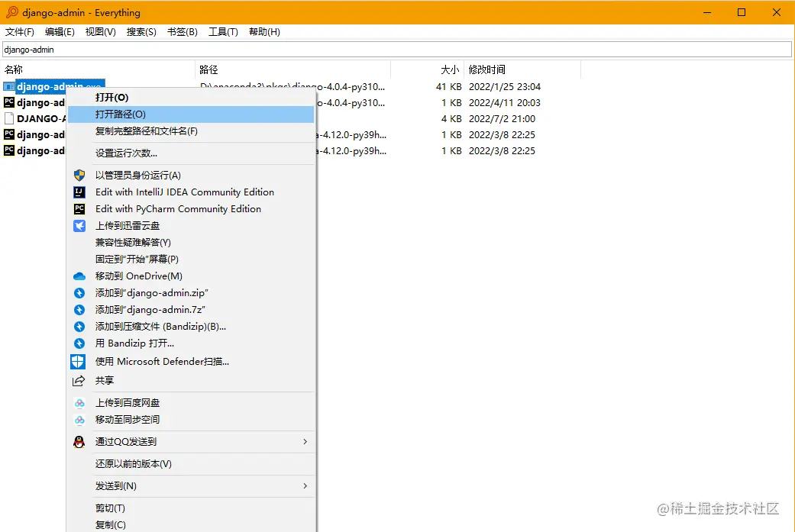The image size is (795, 532).
Task: Choose 打开(O) in the context menu
Action: [191, 97]
